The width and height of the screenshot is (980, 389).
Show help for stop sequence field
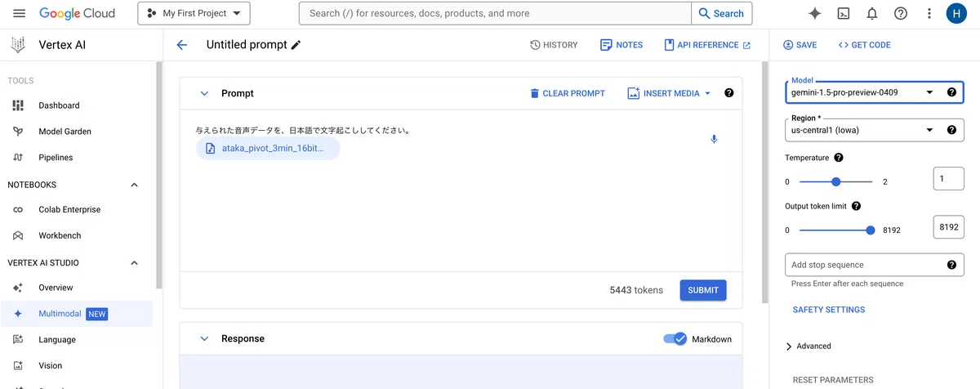pos(951,265)
